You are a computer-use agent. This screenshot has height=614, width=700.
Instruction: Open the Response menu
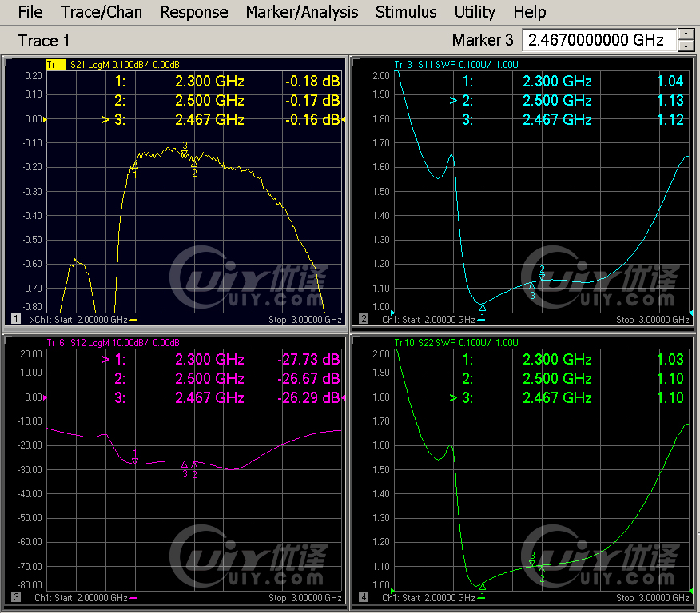194,12
